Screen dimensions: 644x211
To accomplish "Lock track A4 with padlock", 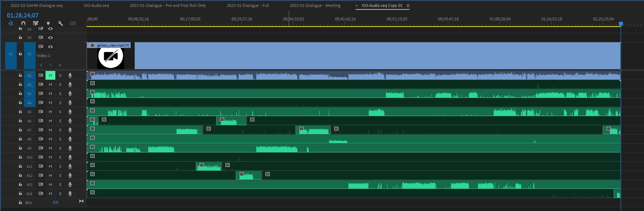I will 20,102.
